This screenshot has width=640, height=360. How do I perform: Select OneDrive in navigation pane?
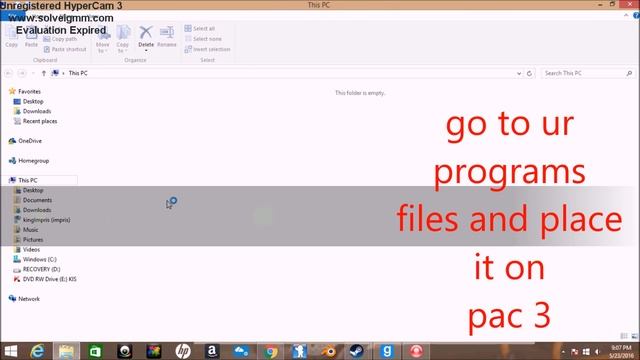click(x=25, y=141)
